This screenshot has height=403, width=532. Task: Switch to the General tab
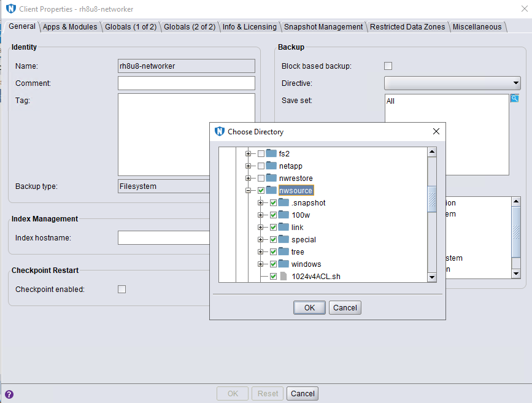(x=22, y=26)
